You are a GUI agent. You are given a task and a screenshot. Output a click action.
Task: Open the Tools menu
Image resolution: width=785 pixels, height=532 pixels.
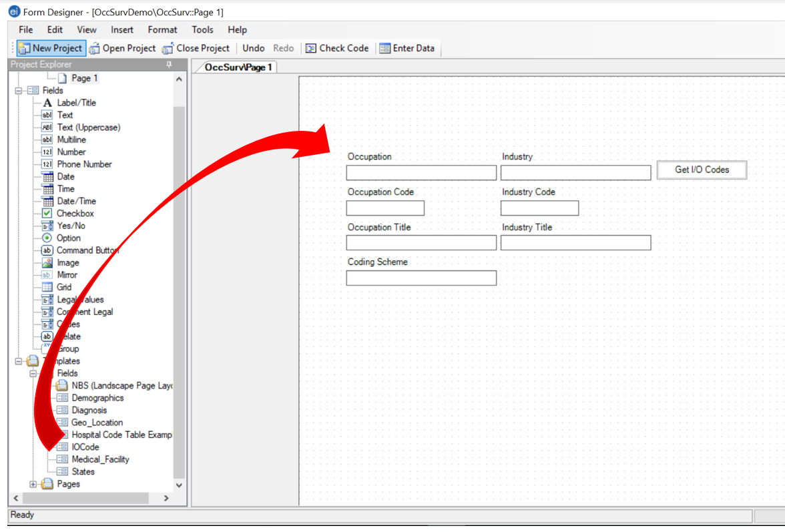[x=202, y=29]
